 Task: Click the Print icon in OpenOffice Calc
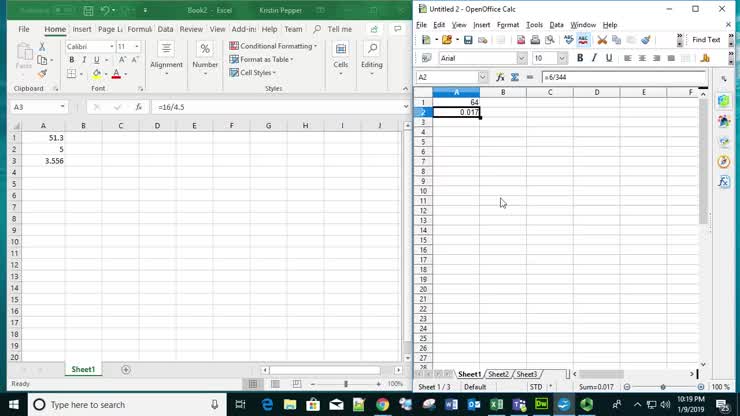click(535, 40)
